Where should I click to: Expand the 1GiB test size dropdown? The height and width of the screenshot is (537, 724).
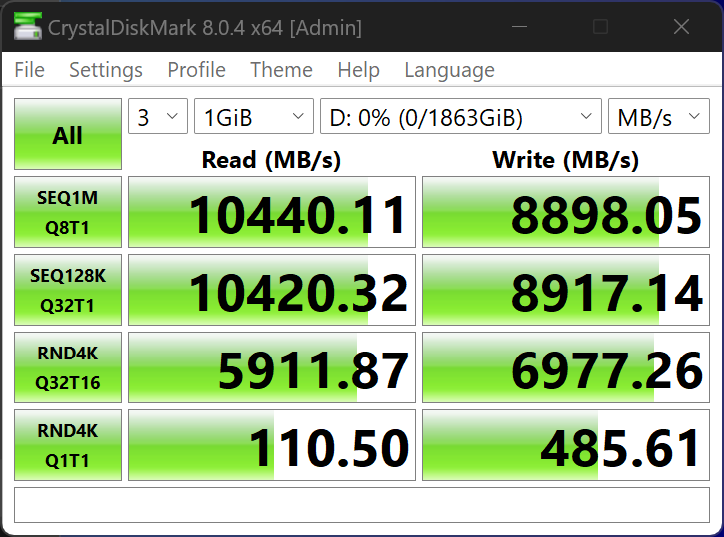pos(254,116)
